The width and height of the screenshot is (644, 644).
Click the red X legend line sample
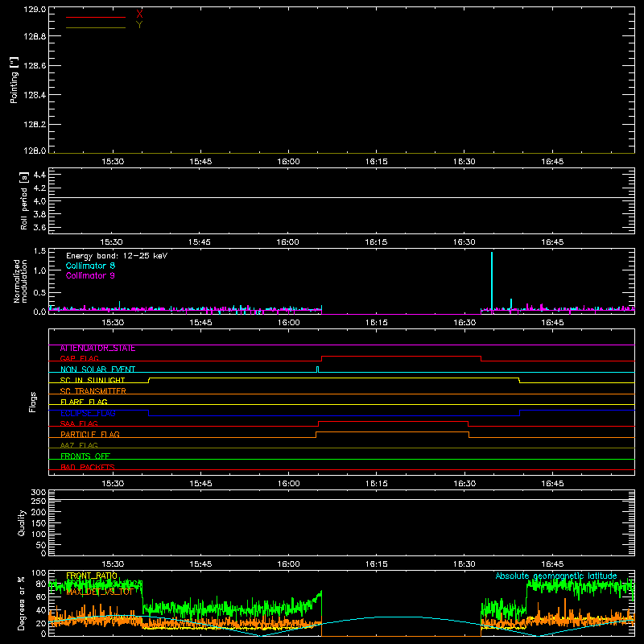point(96,17)
